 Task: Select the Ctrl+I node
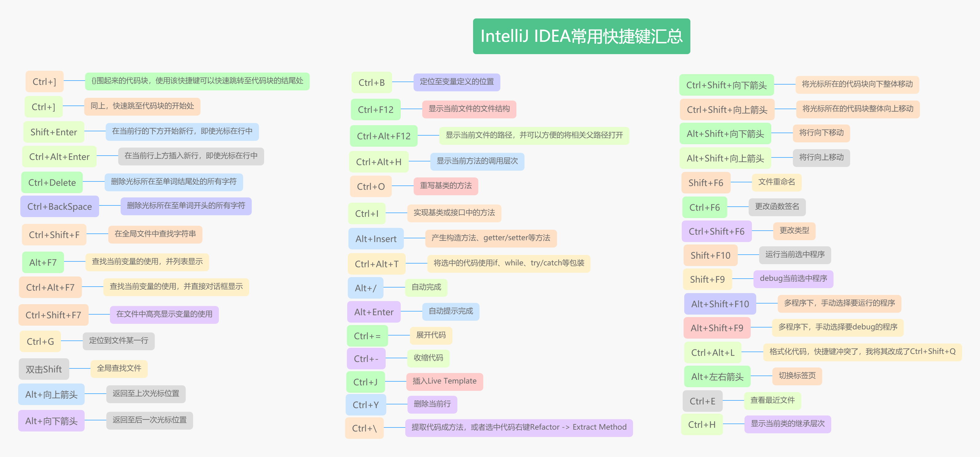click(x=367, y=213)
